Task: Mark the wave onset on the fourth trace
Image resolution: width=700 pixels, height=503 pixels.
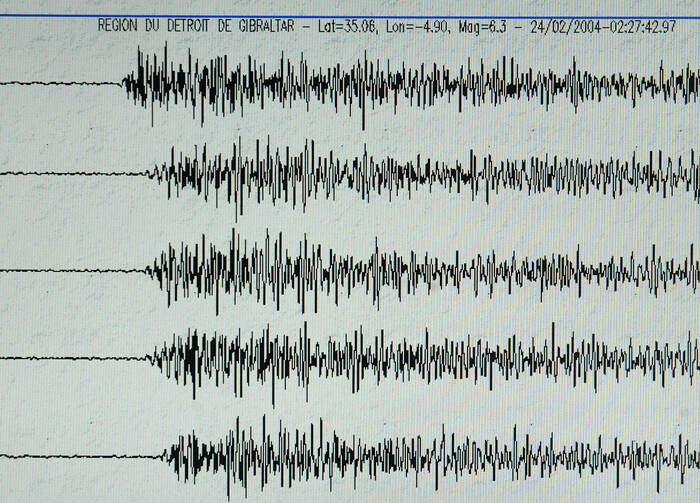Action: (x=153, y=357)
